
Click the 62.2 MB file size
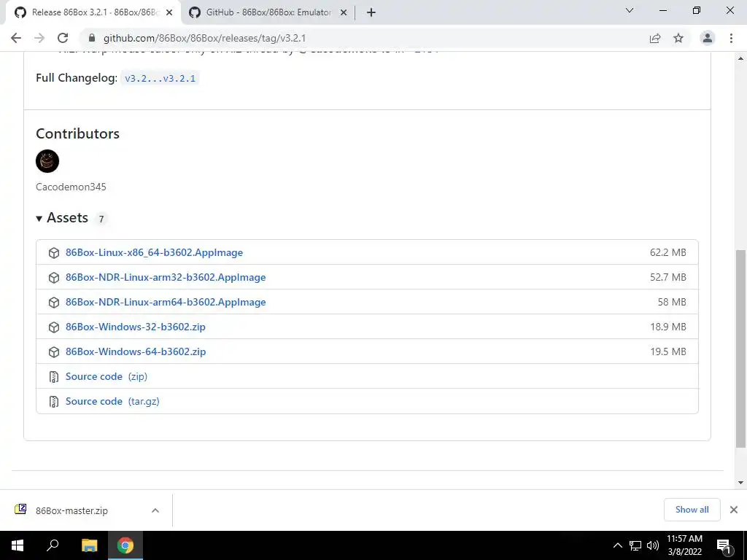click(668, 252)
